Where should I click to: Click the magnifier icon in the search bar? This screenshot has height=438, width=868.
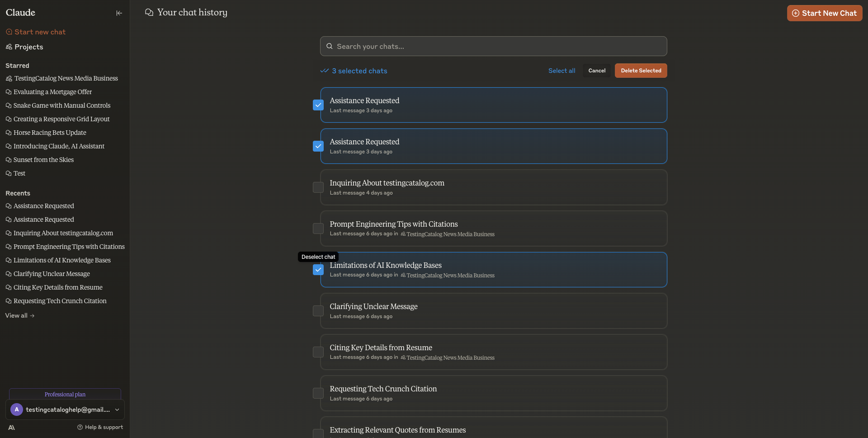[330, 46]
